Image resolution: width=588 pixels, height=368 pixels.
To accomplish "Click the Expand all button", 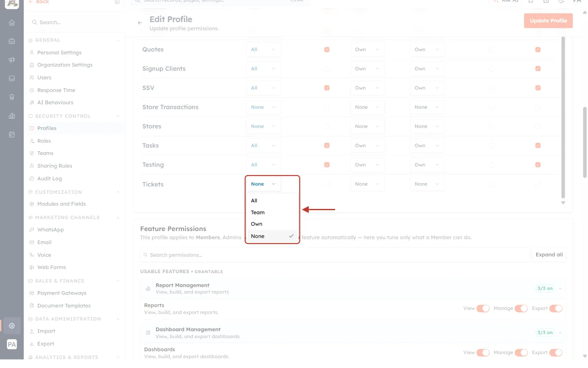I will point(549,255).
